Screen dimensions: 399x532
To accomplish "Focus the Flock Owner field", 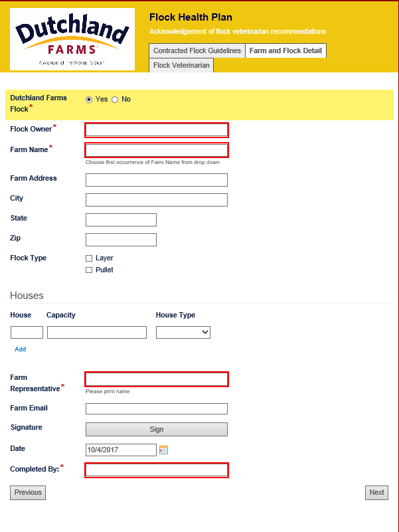I will coord(157,130).
